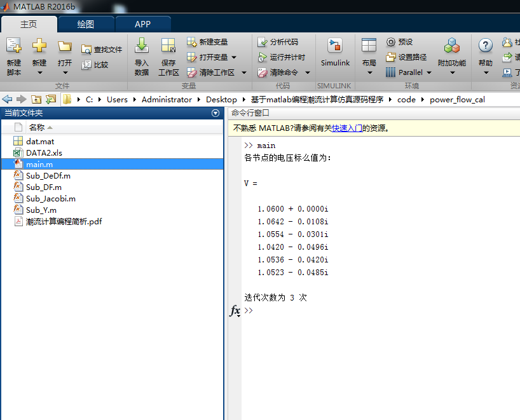The width and height of the screenshot is (520, 420).
Task: Clear commands with 清除命令
Action: pyautogui.click(x=278, y=72)
